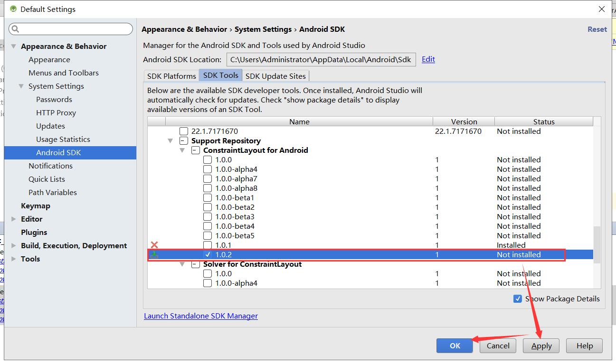Check the 1.0.0-beta5 checkbox

point(208,235)
